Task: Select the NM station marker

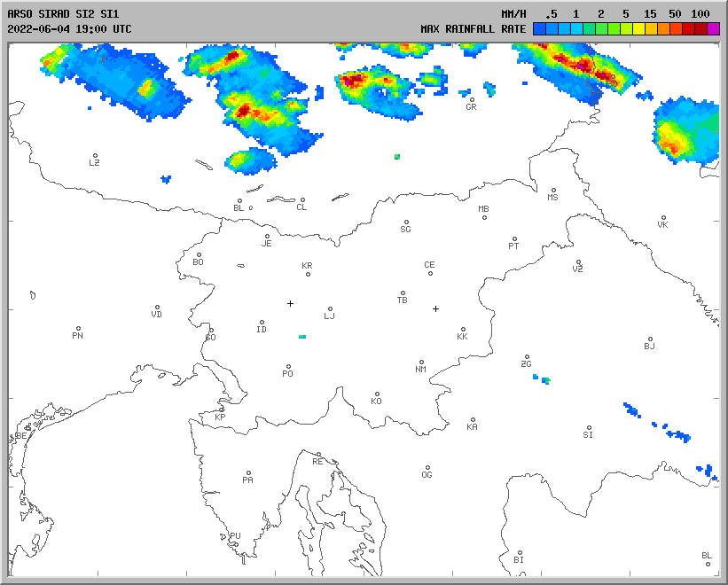Action: click(x=421, y=363)
